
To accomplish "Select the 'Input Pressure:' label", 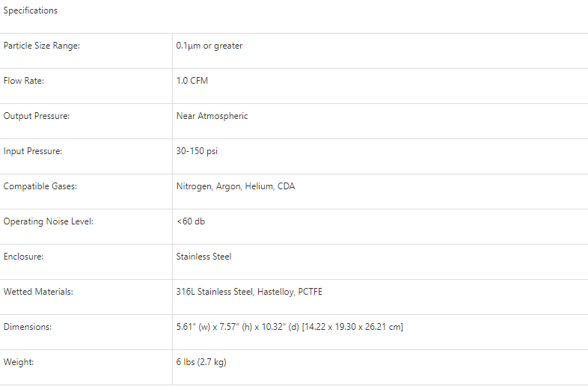I will tap(33, 151).
